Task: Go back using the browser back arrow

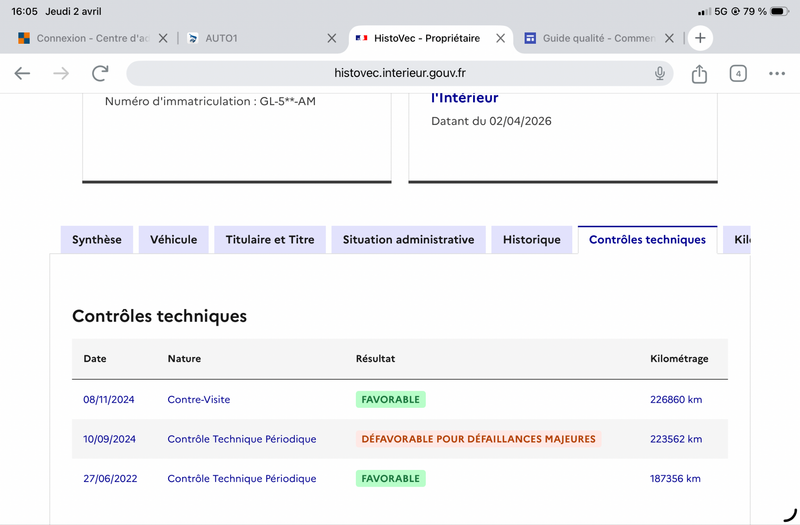Action: tap(22, 73)
